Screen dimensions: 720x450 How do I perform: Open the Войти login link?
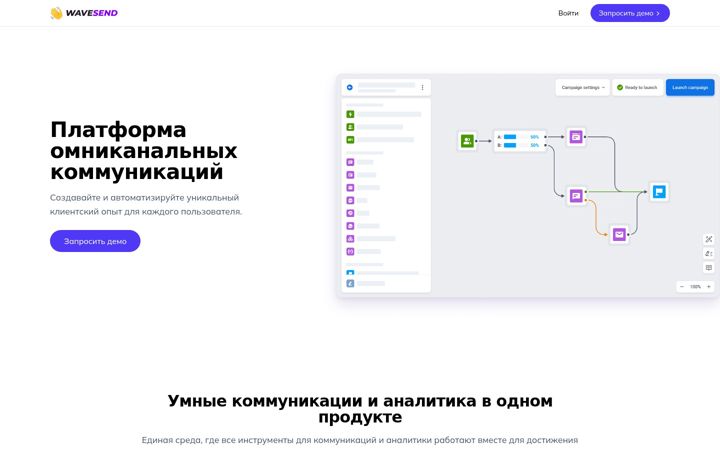coord(568,13)
